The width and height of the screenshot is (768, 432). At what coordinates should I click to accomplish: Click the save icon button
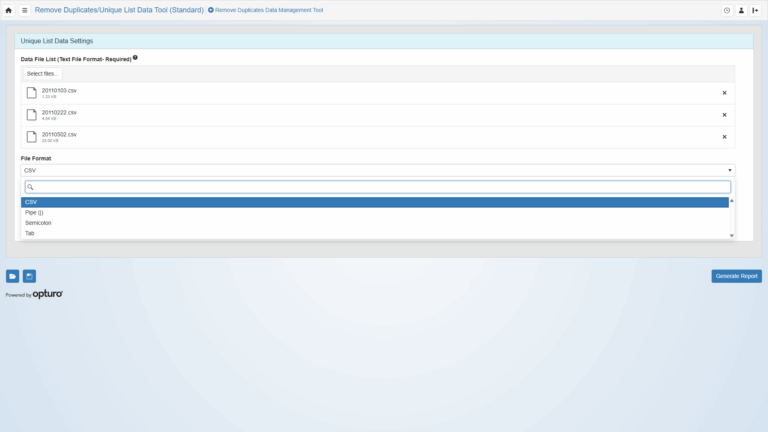coord(29,276)
